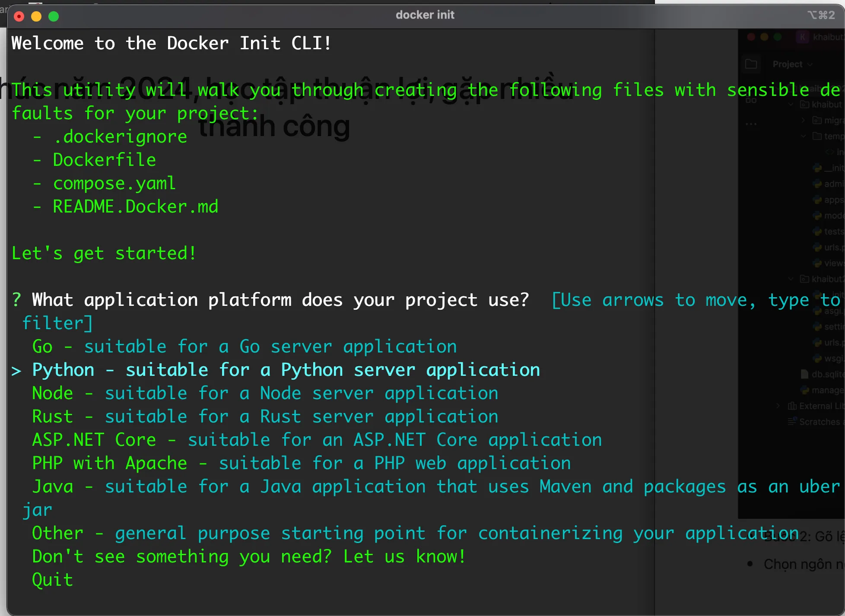
Task: Expand the External Libraries chevron in the IDE
Action: [778, 406]
